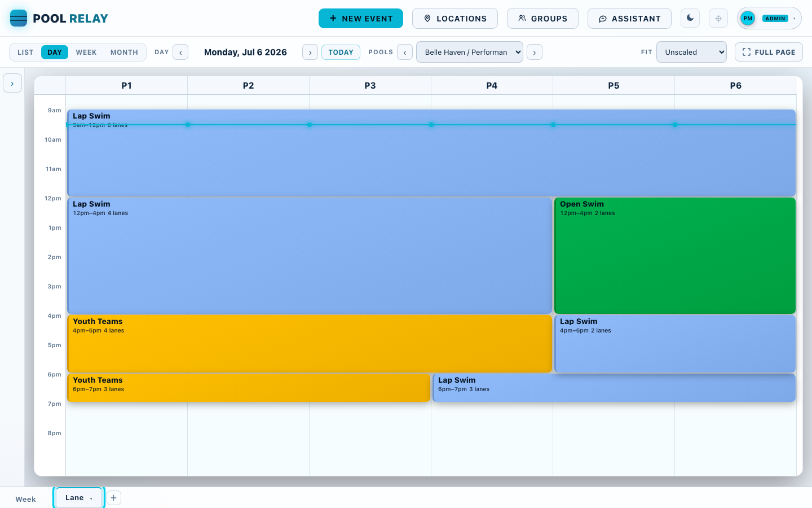This screenshot has height=508, width=812.
Task: Enter Full Page mode
Action: point(769,52)
